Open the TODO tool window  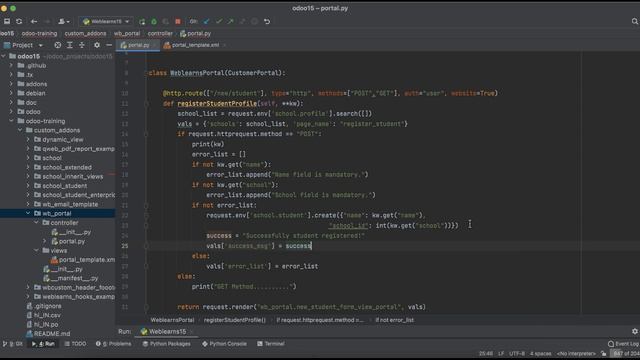pos(76,344)
